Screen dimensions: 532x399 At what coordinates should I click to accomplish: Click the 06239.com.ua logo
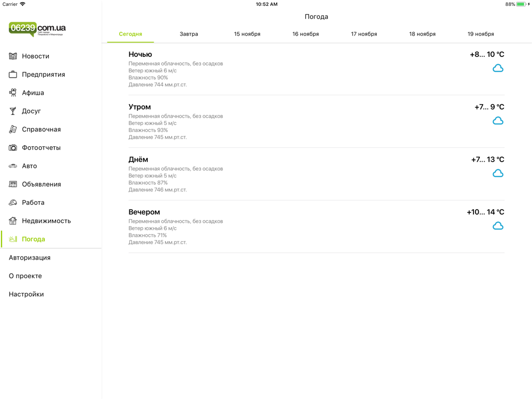(x=37, y=29)
